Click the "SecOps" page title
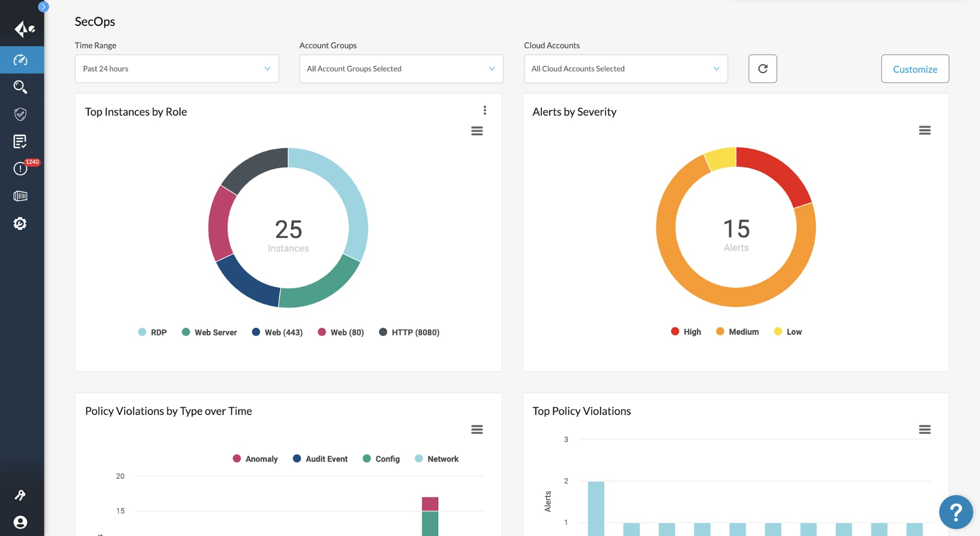Viewport: 980px width, 536px height. [95, 22]
